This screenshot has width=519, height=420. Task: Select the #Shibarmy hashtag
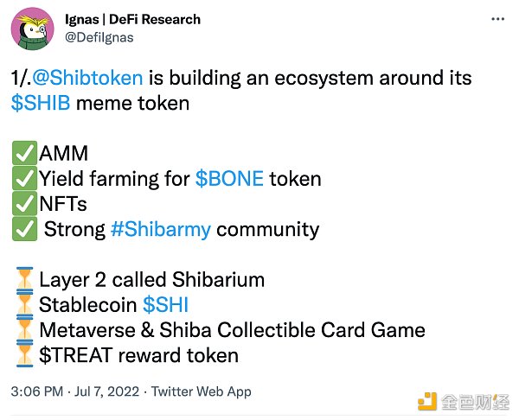point(161,229)
